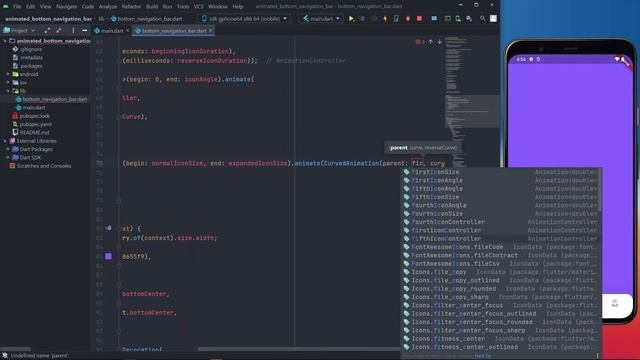Click the red Flutter DevTools icon
Screen dimensions: 640x360
click(x=408, y=19)
